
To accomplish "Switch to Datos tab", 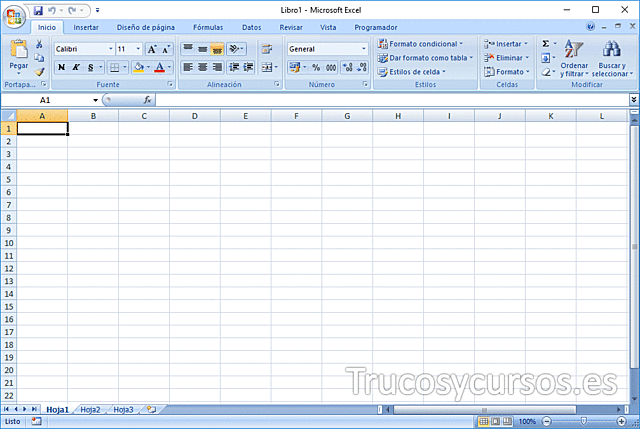I will click(x=251, y=27).
